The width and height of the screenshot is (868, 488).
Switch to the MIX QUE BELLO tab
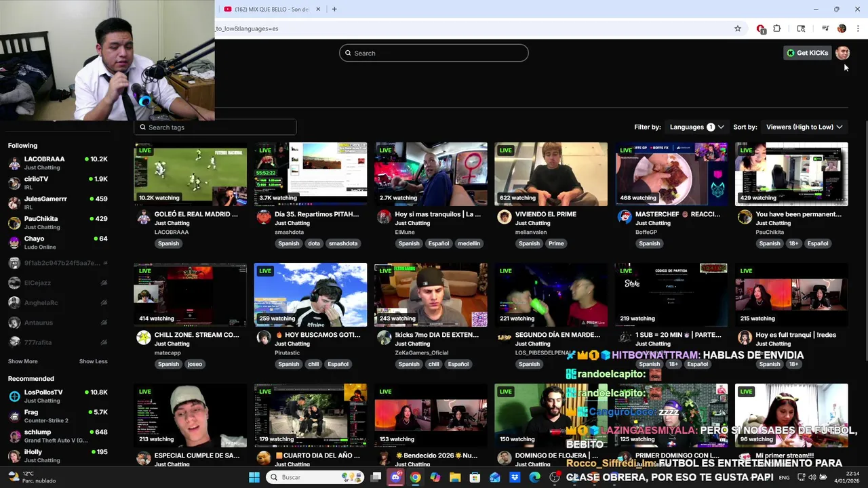(x=271, y=9)
